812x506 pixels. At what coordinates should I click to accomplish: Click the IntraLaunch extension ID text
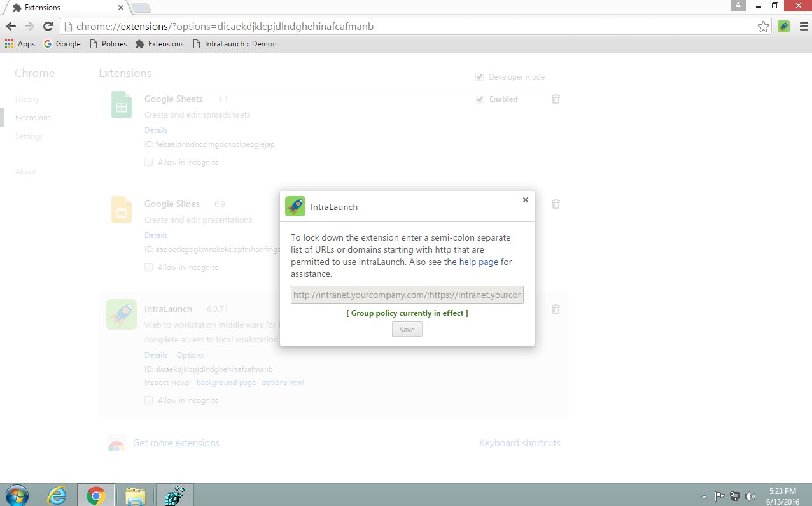click(x=209, y=369)
